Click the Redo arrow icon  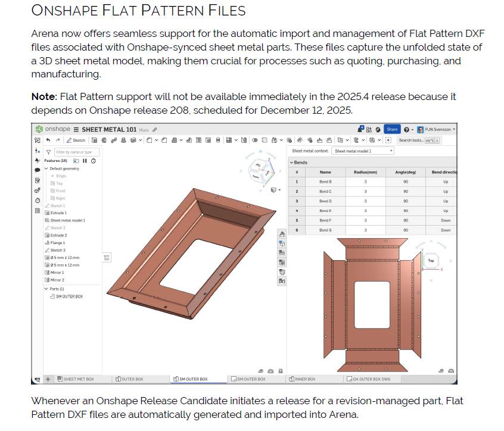(58, 140)
